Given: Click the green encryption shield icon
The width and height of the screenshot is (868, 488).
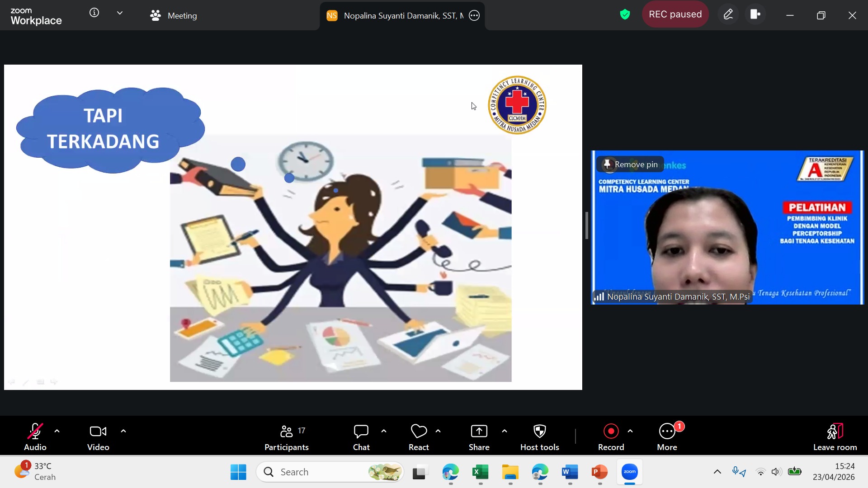Looking at the screenshot, I should point(625,15).
